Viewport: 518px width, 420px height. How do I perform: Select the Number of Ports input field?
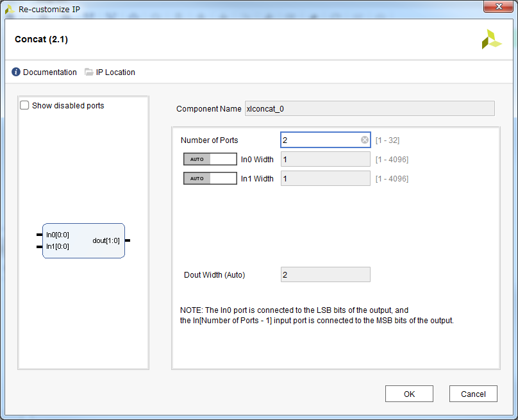point(321,140)
